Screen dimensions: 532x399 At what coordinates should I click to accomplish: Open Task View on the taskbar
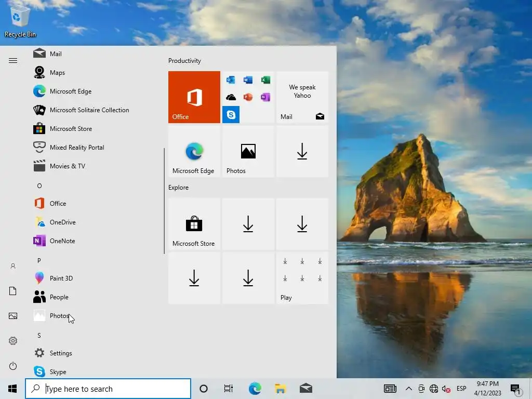(x=229, y=389)
